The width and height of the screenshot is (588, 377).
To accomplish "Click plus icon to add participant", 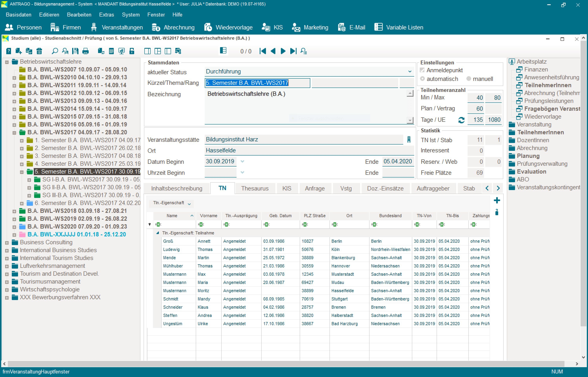I will (x=497, y=200).
